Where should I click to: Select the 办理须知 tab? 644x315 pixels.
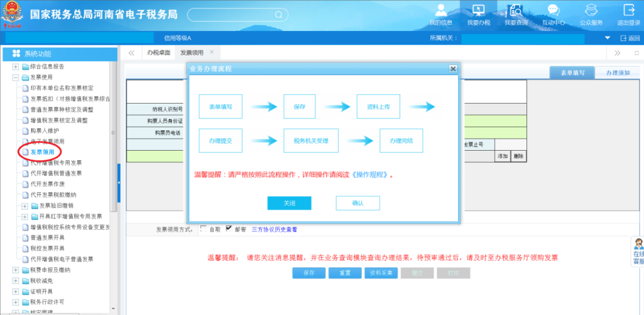618,73
